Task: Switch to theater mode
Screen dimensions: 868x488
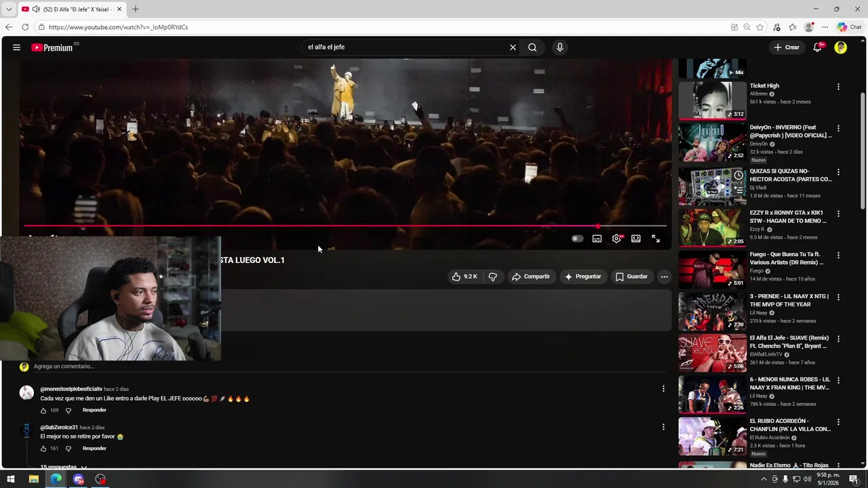Action: (x=636, y=239)
